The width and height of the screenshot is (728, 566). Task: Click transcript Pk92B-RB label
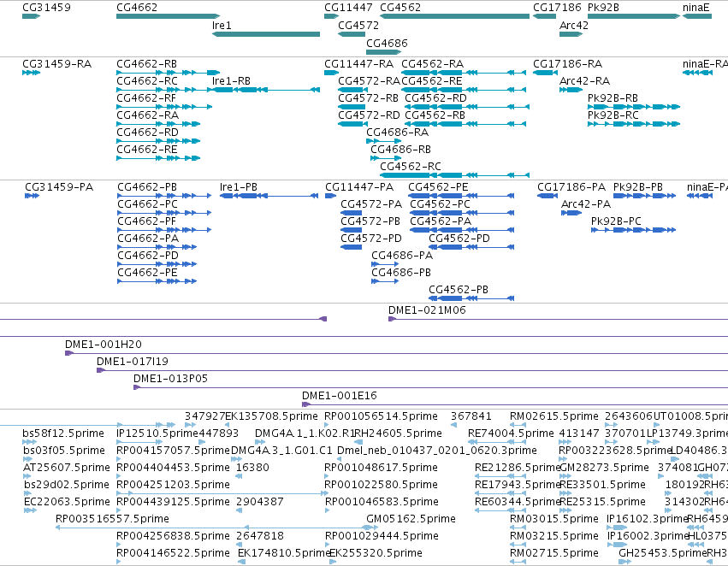coord(613,98)
